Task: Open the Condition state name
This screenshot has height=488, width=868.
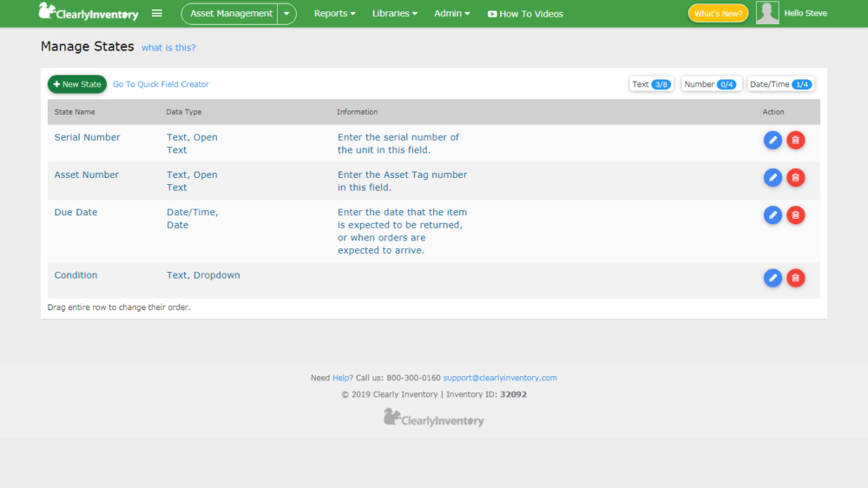Action: [76, 275]
